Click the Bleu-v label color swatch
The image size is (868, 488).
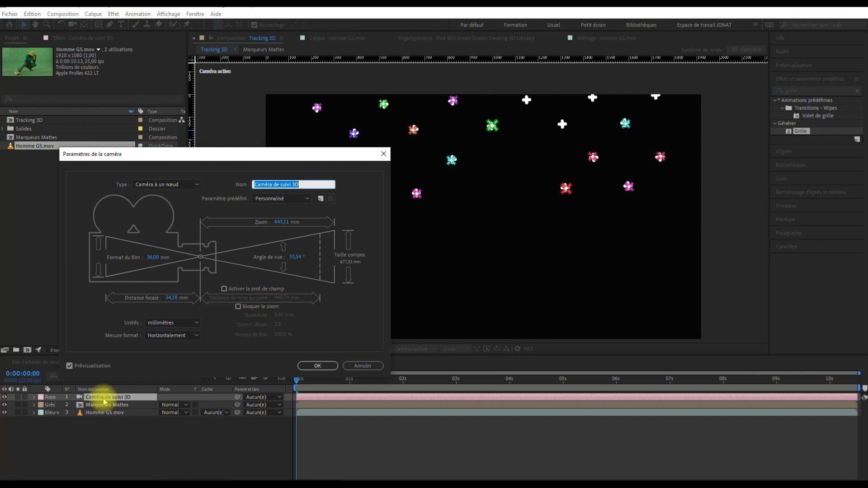[41, 413]
